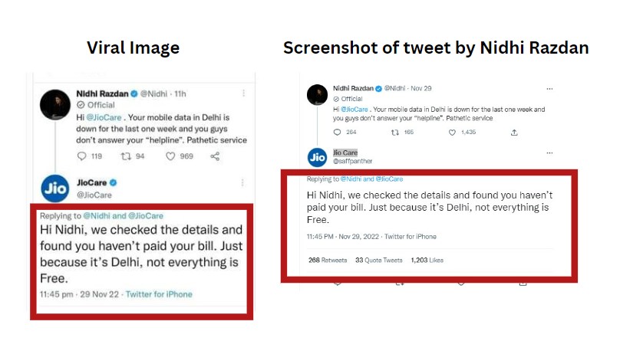Click the retweet icon showing 94 retweets

coord(127,156)
